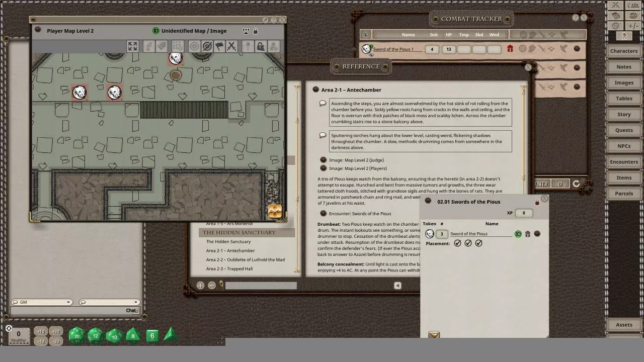
Task: Click the left arrow page button in Reference window
Action: click(397, 286)
